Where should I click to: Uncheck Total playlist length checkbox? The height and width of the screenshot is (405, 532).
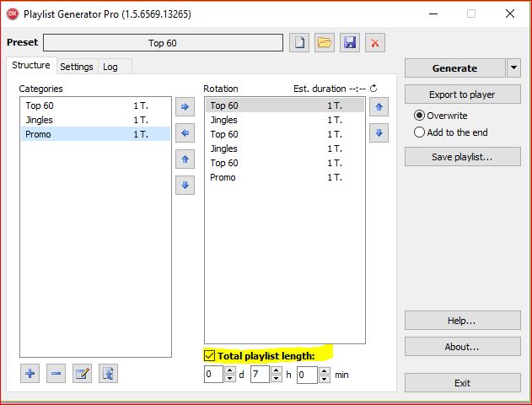click(210, 356)
